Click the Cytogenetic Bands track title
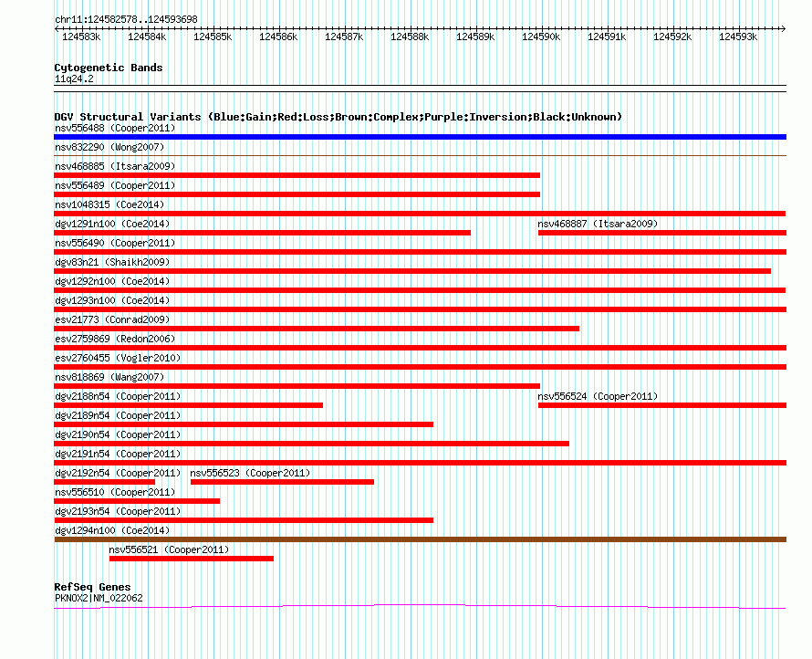 click(x=109, y=68)
